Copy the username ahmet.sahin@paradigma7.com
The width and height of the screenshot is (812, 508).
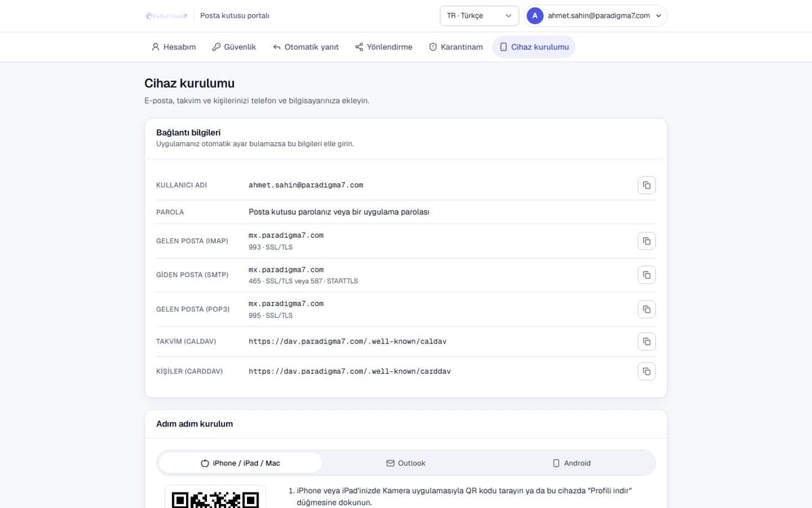[646, 185]
